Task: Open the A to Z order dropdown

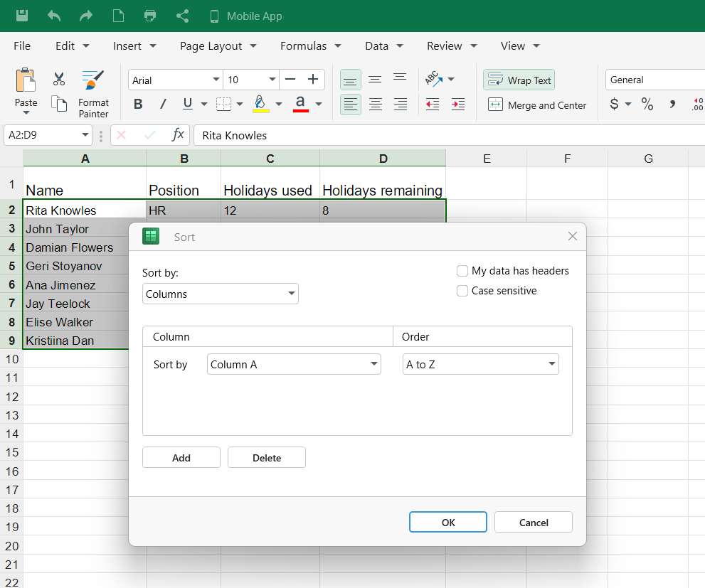Action: coord(480,365)
